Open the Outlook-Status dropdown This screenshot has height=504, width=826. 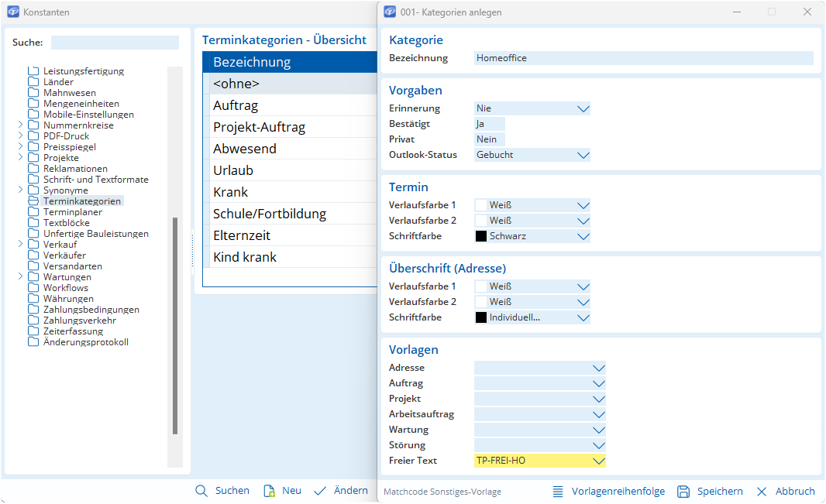pyautogui.click(x=583, y=155)
